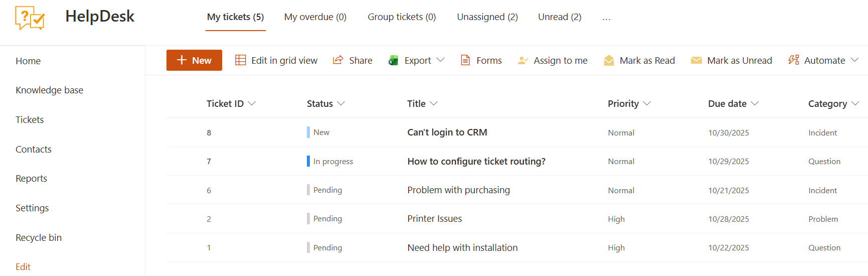
Task: Click the Mark as Read envelope icon
Action: (609, 60)
